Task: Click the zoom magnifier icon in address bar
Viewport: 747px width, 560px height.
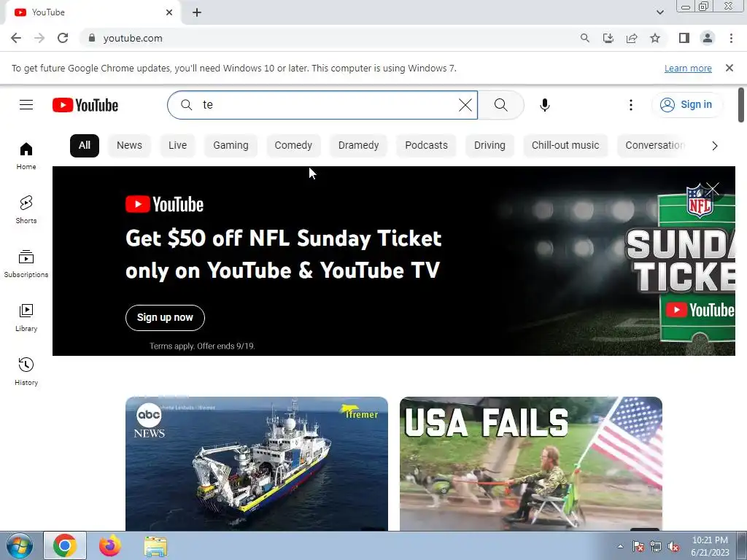Action: (584, 38)
